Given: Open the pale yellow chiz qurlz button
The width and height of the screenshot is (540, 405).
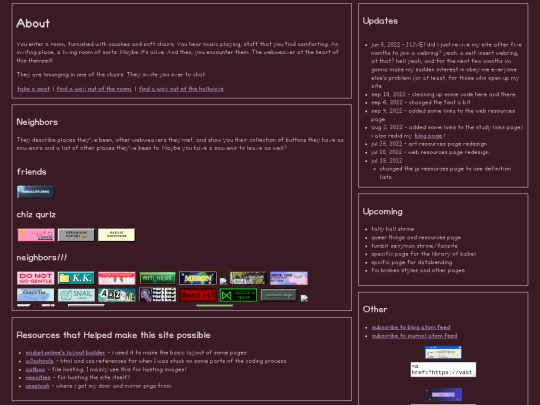Looking at the screenshot, I should pyautogui.click(x=117, y=235).
